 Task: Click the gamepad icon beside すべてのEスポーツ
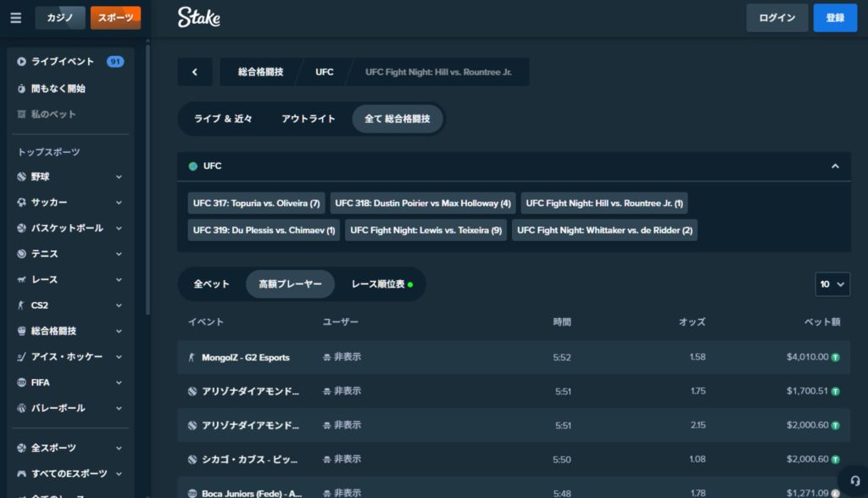click(x=21, y=473)
